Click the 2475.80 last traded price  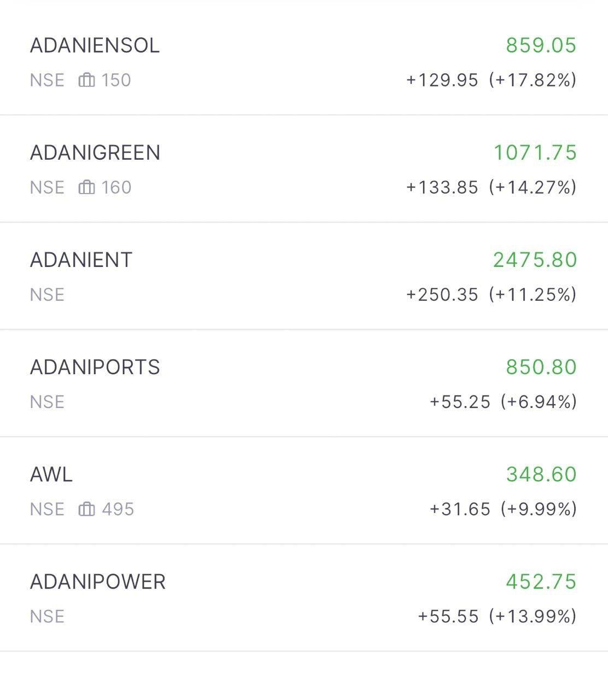tap(535, 260)
